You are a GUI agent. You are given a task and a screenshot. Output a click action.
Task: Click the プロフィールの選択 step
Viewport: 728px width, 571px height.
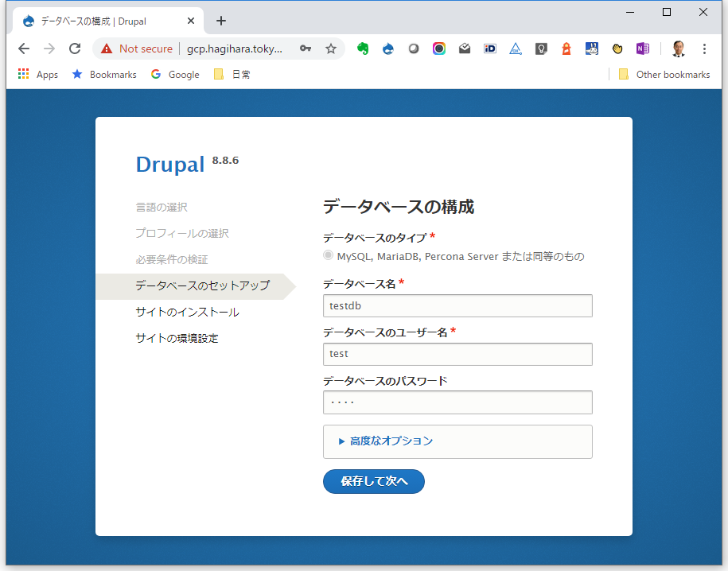pyautogui.click(x=182, y=233)
